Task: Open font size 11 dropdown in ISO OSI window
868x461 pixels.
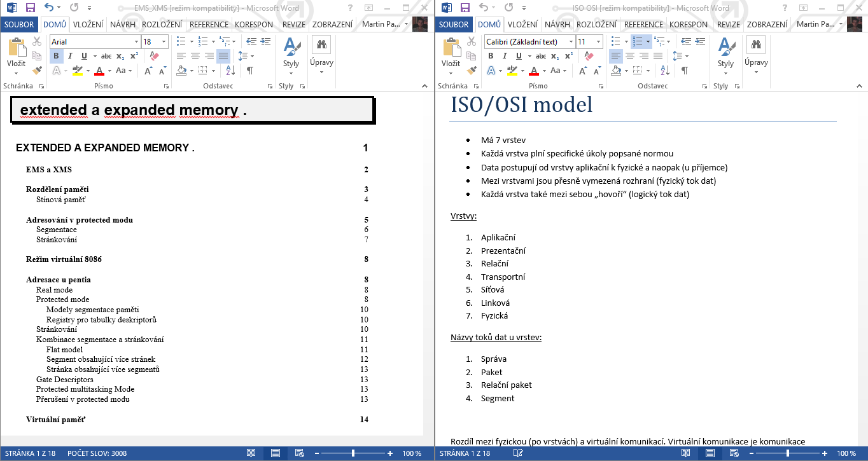Action: [x=598, y=41]
